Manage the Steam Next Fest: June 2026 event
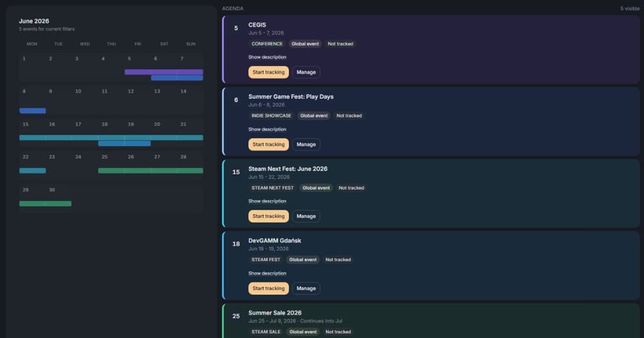The height and width of the screenshot is (338, 644). pos(306,216)
